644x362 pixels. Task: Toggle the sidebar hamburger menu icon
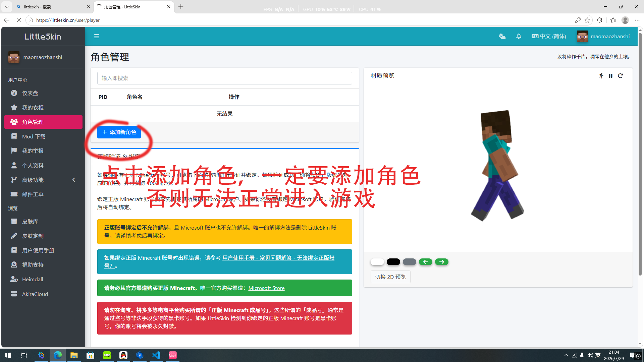pos(97,36)
